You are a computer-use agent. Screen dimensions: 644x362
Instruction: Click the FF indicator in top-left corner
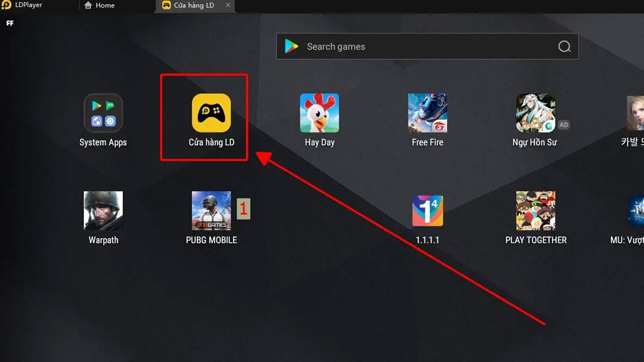pyautogui.click(x=10, y=24)
